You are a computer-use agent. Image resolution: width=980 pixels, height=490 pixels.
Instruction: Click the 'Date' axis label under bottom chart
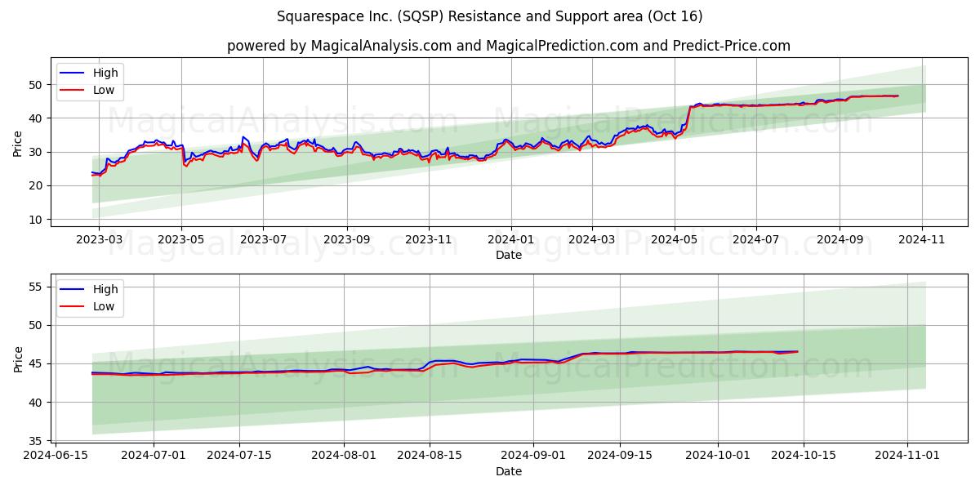(509, 472)
